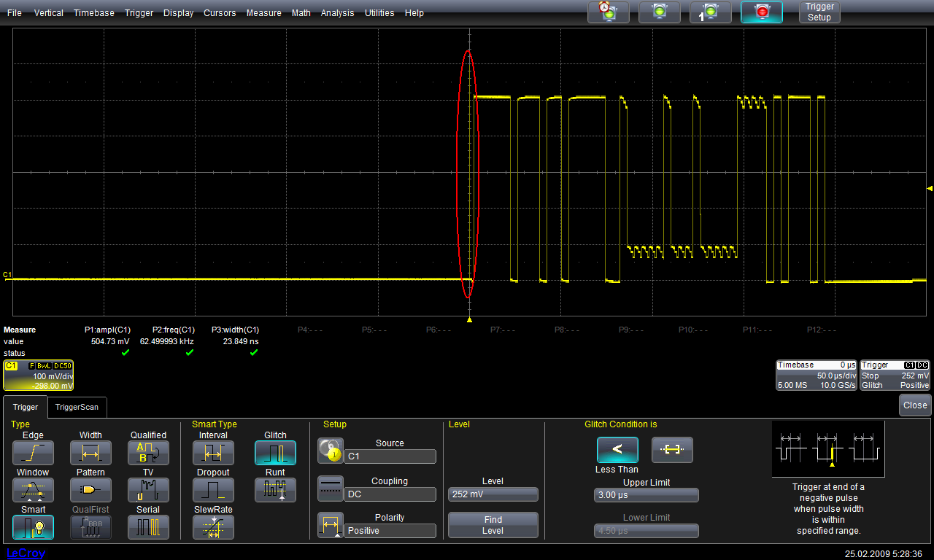Click the Find Level button
Viewport: 934px width, 560px height.
click(493, 525)
